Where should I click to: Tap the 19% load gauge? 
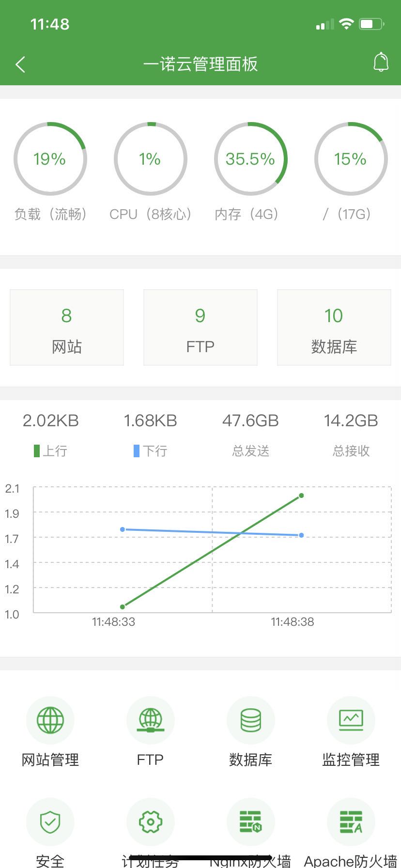click(x=50, y=159)
